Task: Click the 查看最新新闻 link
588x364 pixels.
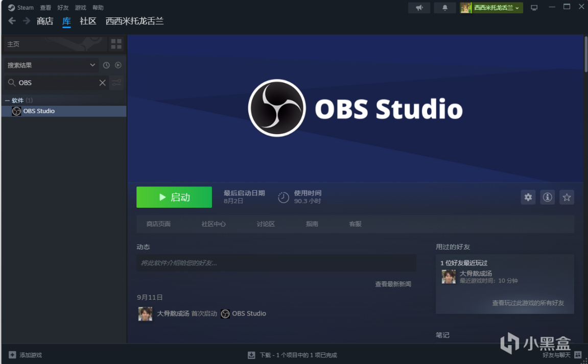Action: point(393,284)
